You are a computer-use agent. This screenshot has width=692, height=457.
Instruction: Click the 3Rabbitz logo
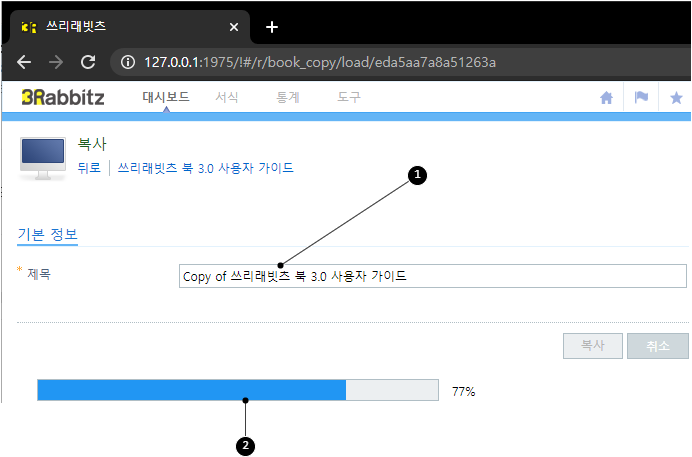click(x=63, y=97)
